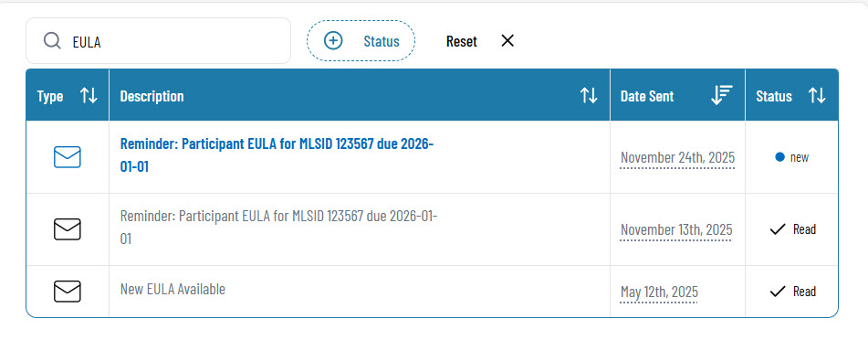The image size is (868, 340).
Task: Click the plus circle icon in Status filter
Action: pyautogui.click(x=333, y=40)
